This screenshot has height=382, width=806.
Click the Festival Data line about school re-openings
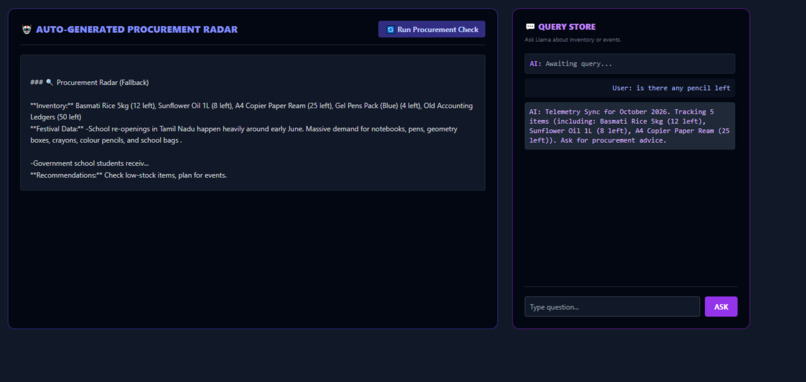(x=244, y=129)
